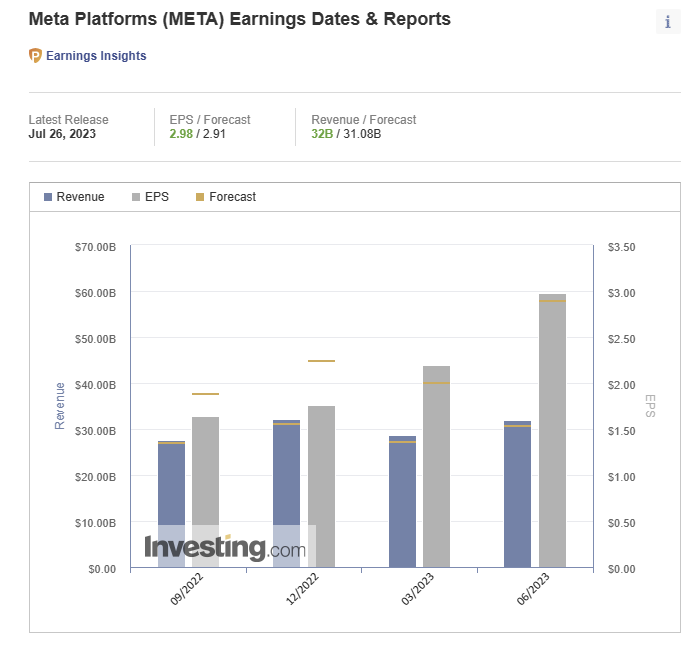Click the EPS value 2.98
Image resolution: width=700 pixels, height=654 pixels.
pos(181,134)
